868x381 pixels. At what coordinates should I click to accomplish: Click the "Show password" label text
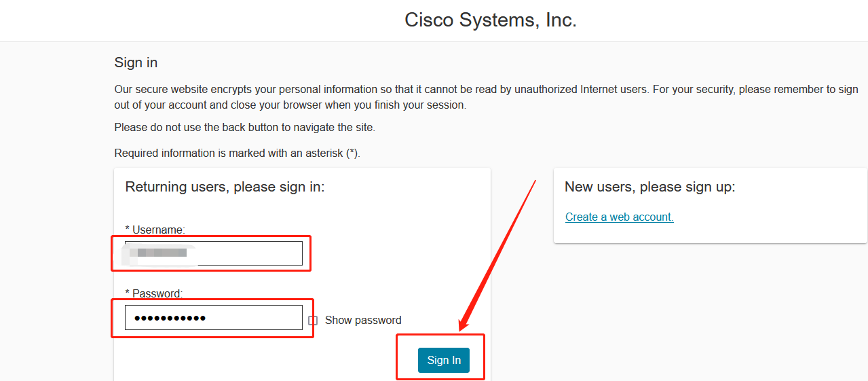(x=363, y=321)
